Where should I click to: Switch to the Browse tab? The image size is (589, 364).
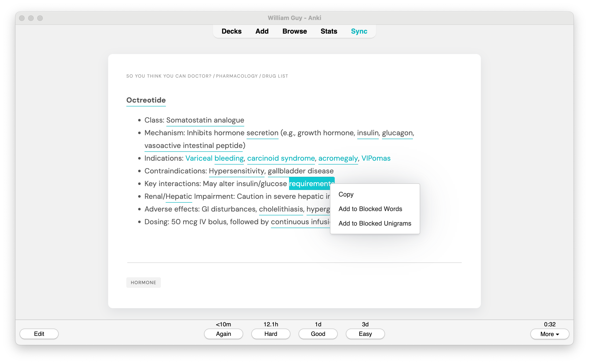294,31
